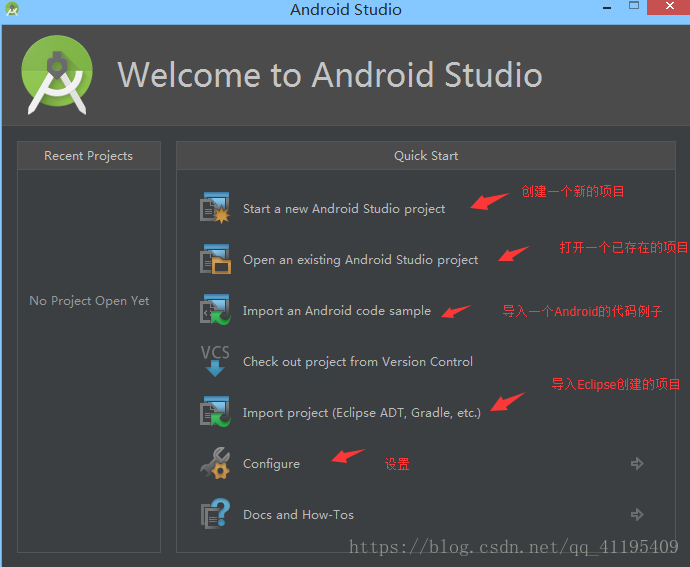Minimize the Android Studio window
This screenshot has width=690, height=567.
click(x=607, y=7)
